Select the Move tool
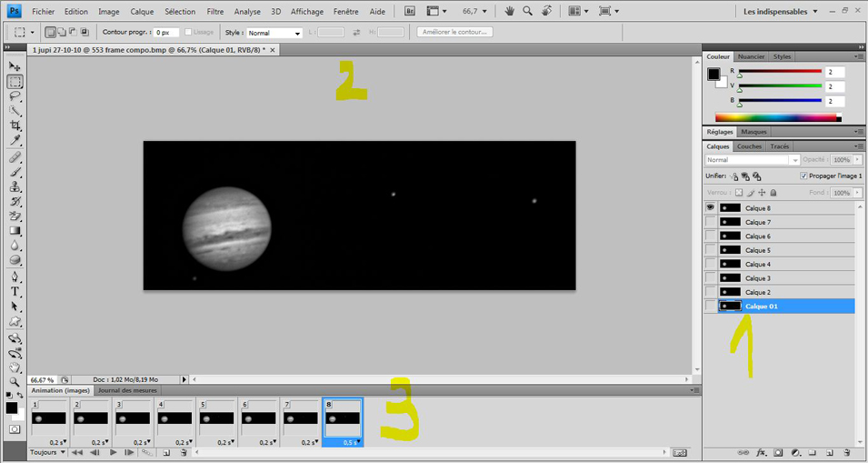868x463 pixels. click(x=15, y=66)
